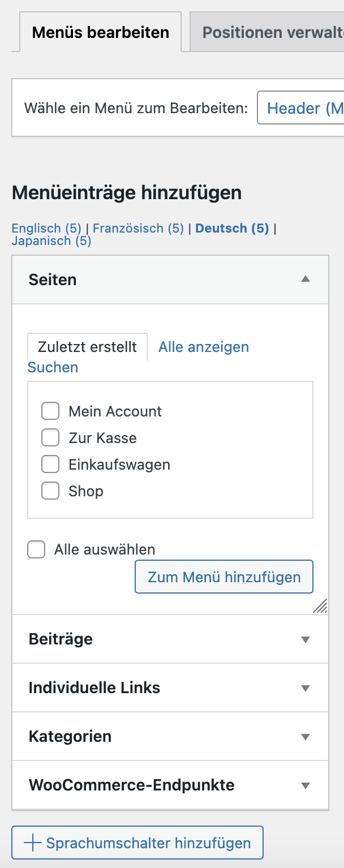Screen dimensions: 344x868
Task: Enable Alle auswählen checkbox
Action: [x=37, y=549]
